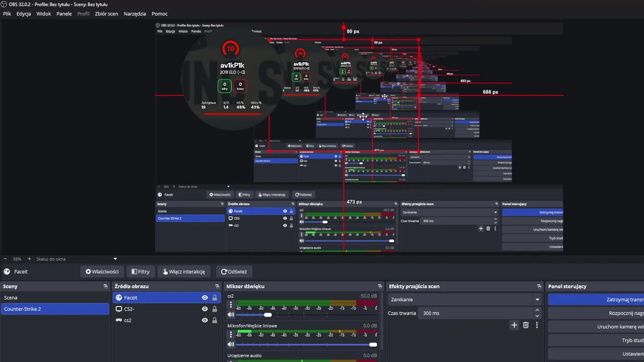Click the Odśwież button
Image resolution: width=644 pixels, height=362 pixels.
pos(234,271)
